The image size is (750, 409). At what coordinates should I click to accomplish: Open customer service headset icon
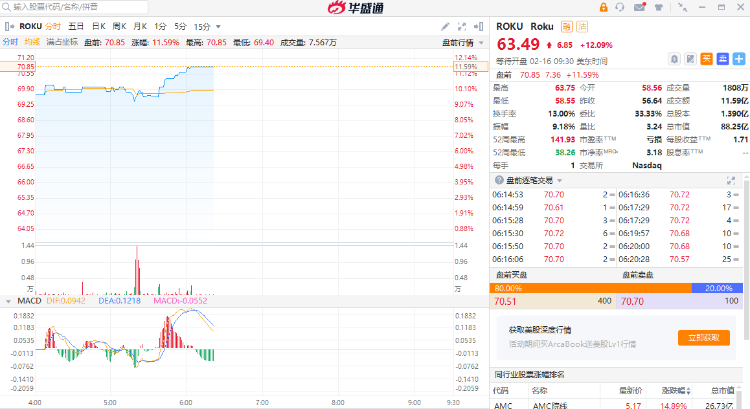(x=620, y=7)
